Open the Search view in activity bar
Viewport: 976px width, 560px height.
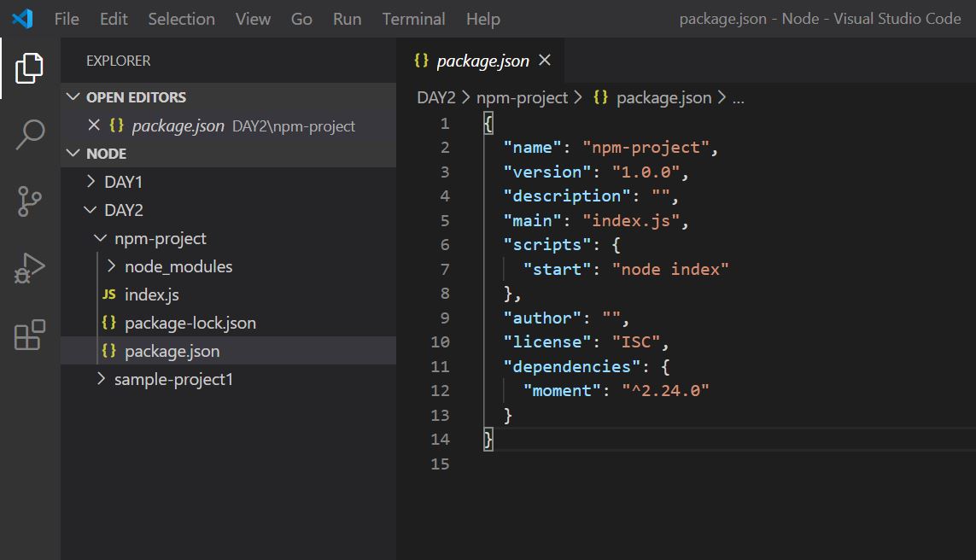pos(29,134)
